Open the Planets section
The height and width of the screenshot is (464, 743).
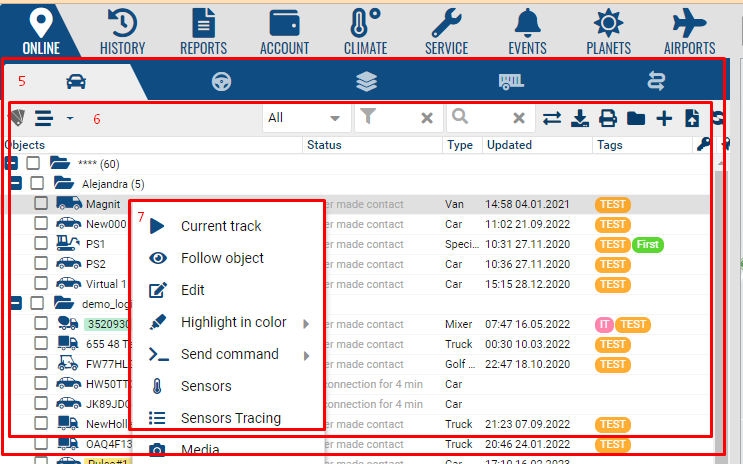608,32
